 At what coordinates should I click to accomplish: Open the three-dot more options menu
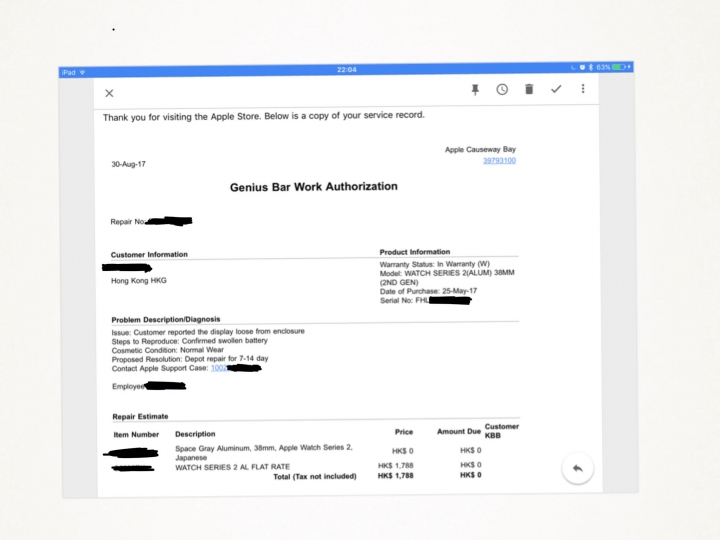[583, 88]
